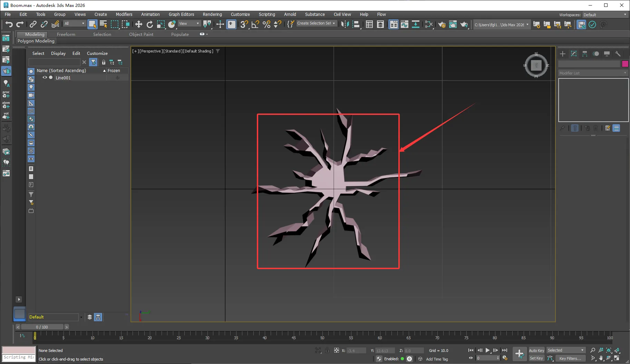
Task: Click the Select and Link chain icon
Action: (x=33, y=24)
